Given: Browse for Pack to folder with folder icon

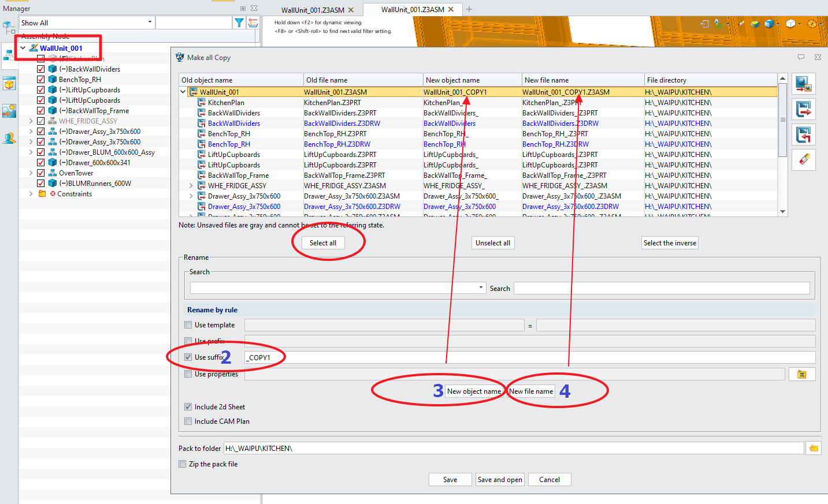Looking at the screenshot, I should [814, 448].
